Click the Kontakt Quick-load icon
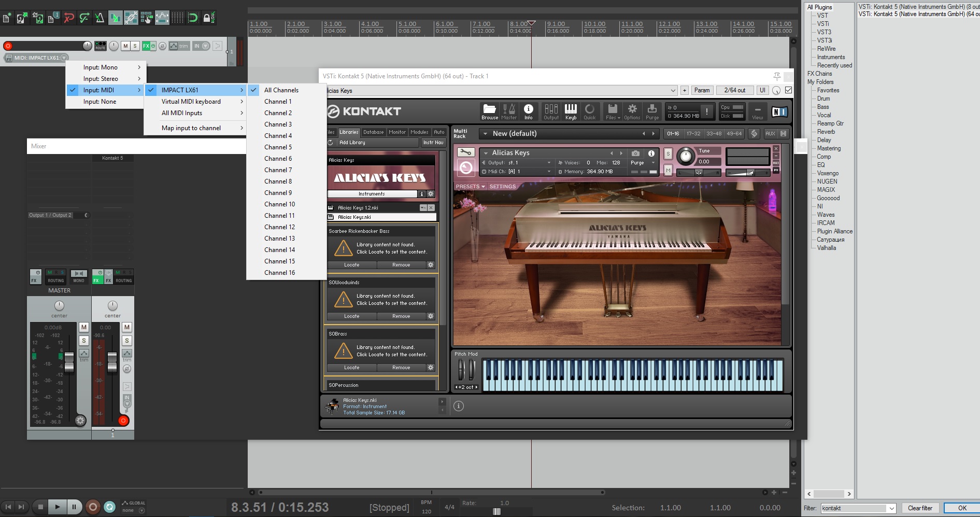Image resolution: width=980 pixels, height=517 pixels. 590,111
